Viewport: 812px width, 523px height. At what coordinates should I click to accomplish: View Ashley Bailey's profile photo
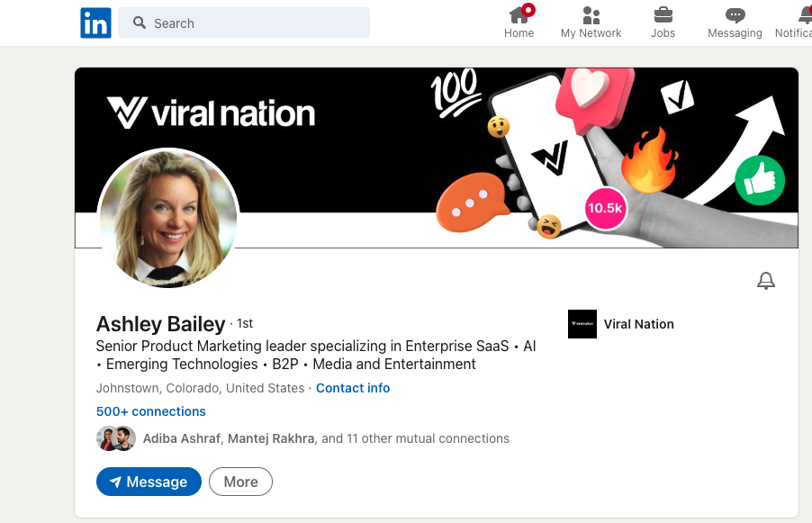168,219
